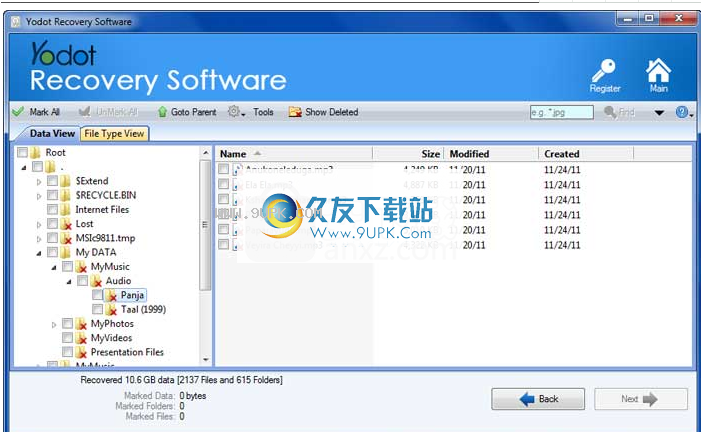Check the Lost folder checkbox
701x432 pixels.
point(53,224)
